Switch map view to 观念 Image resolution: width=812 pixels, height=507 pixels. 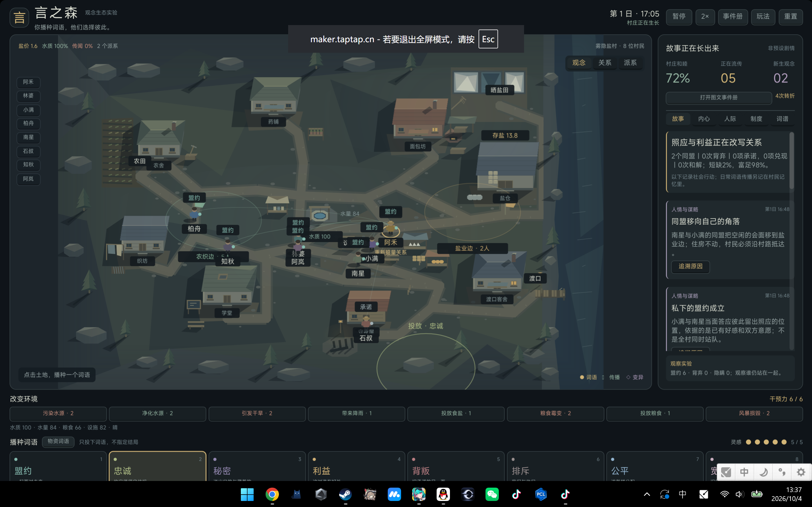[579, 63]
